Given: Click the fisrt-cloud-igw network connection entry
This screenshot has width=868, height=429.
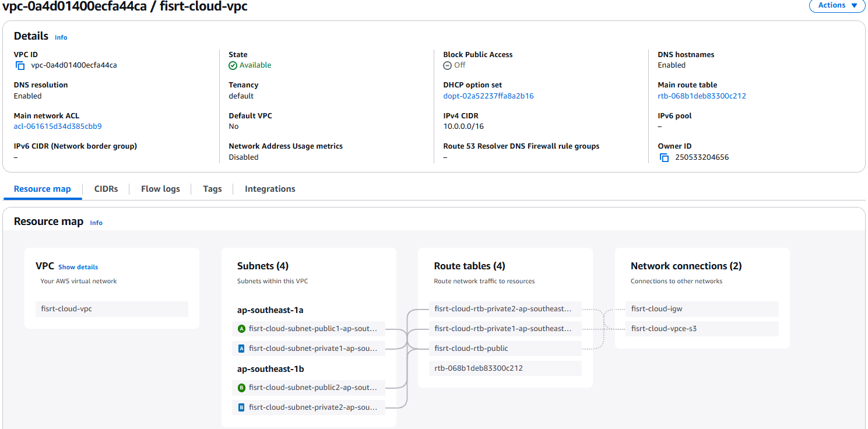Looking at the screenshot, I should (x=702, y=309).
